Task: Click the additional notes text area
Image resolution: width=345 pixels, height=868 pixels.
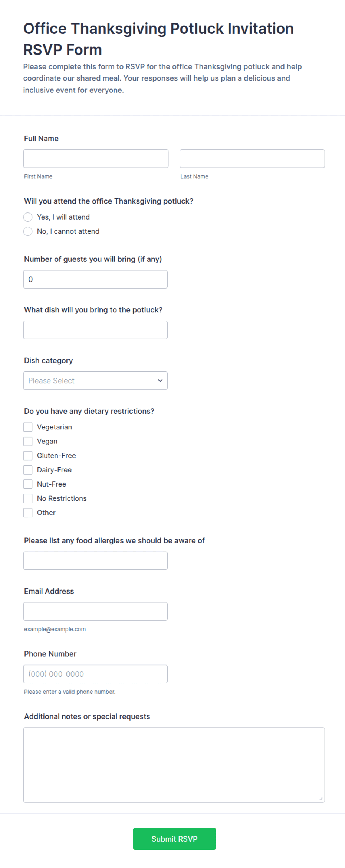Action: click(174, 765)
